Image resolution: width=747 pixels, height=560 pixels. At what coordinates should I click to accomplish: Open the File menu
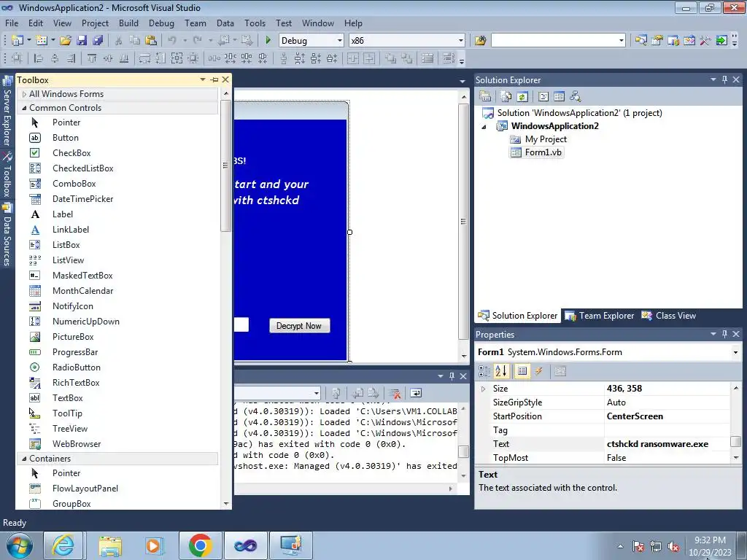[x=12, y=23]
